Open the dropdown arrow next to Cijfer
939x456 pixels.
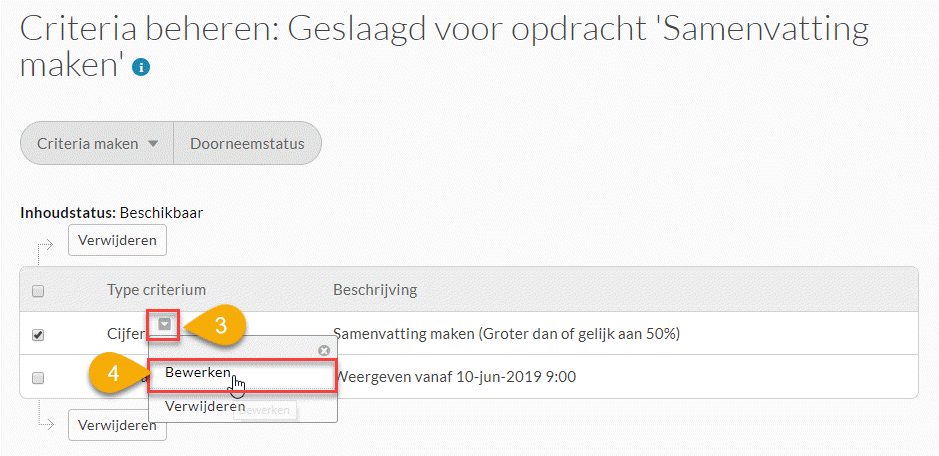pos(165,325)
